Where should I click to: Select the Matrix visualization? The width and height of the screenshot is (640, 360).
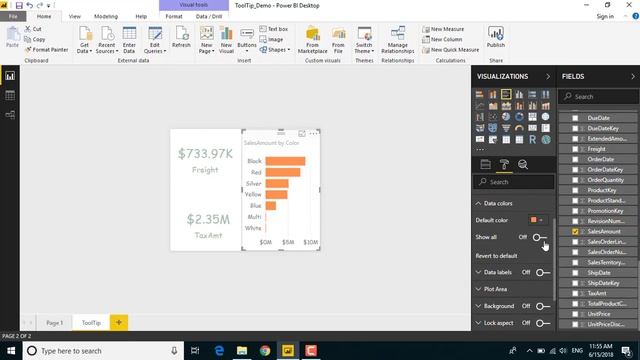(x=519, y=140)
